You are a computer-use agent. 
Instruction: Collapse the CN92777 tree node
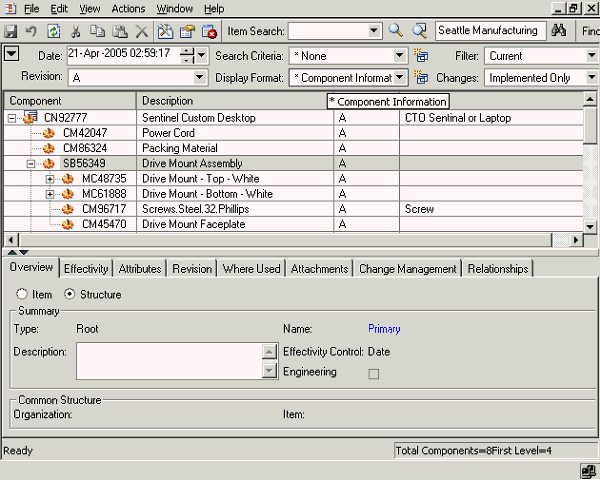[x=12, y=118]
